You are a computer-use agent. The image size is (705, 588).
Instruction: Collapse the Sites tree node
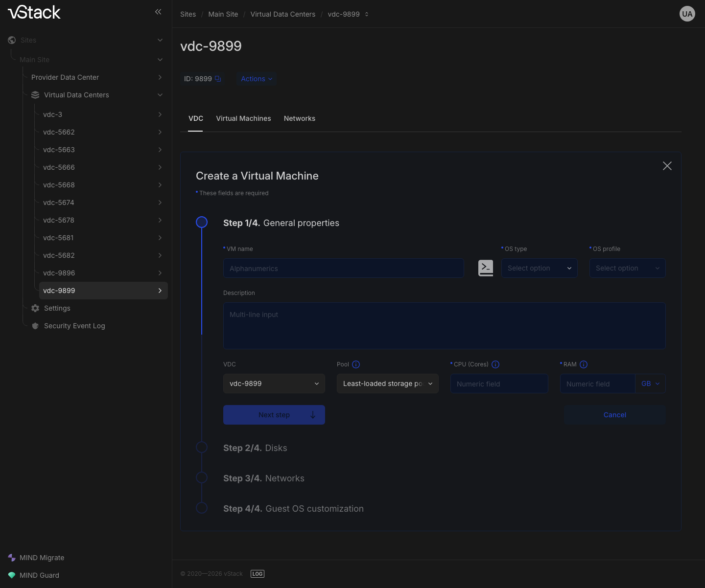point(160,40)
